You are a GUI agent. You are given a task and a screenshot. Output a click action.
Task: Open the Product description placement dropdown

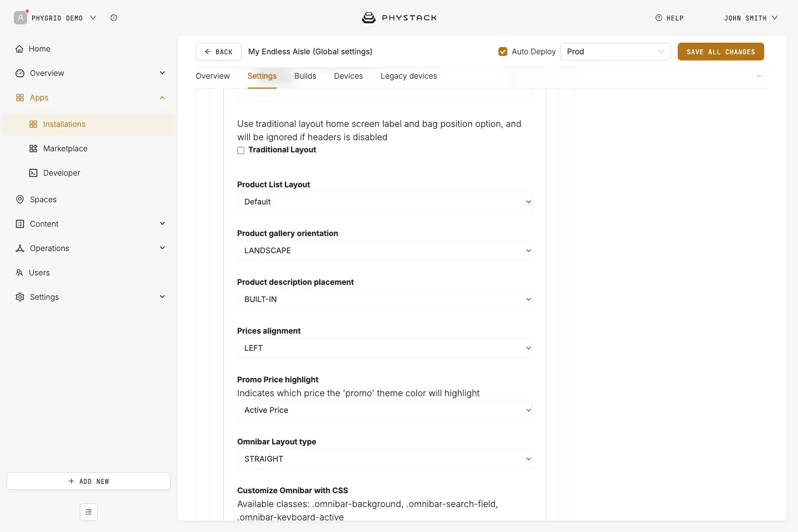click(385, 299)
